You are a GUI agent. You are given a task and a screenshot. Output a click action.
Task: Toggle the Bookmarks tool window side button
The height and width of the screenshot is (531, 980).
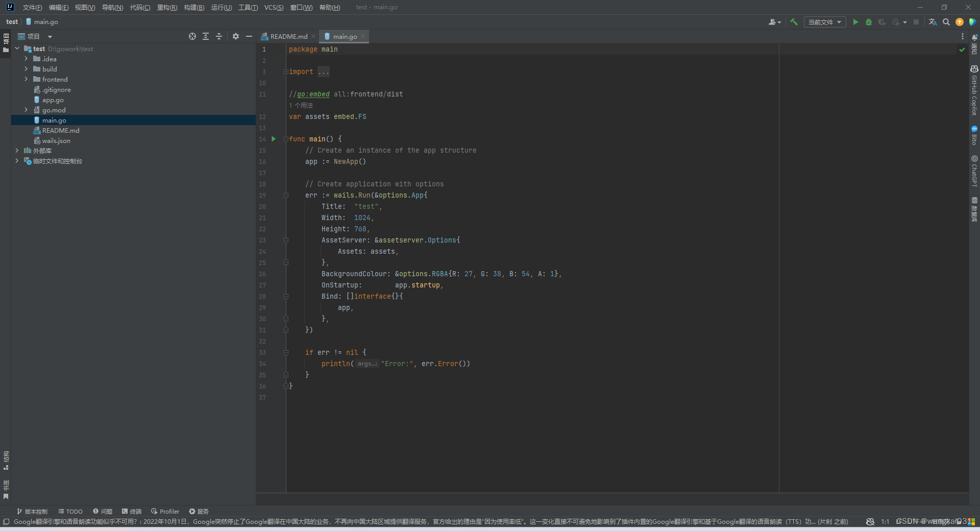click(6, 489)
